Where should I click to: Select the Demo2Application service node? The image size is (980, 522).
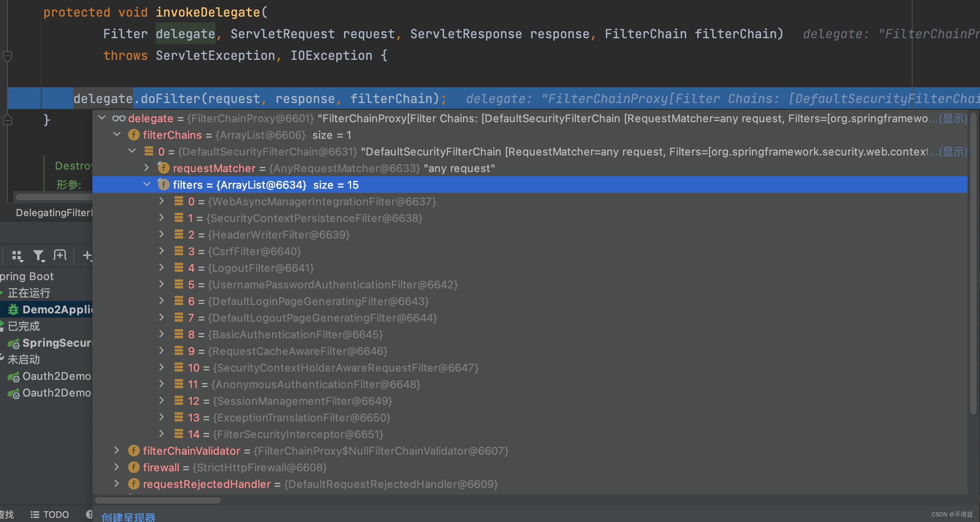coord(46,309)
